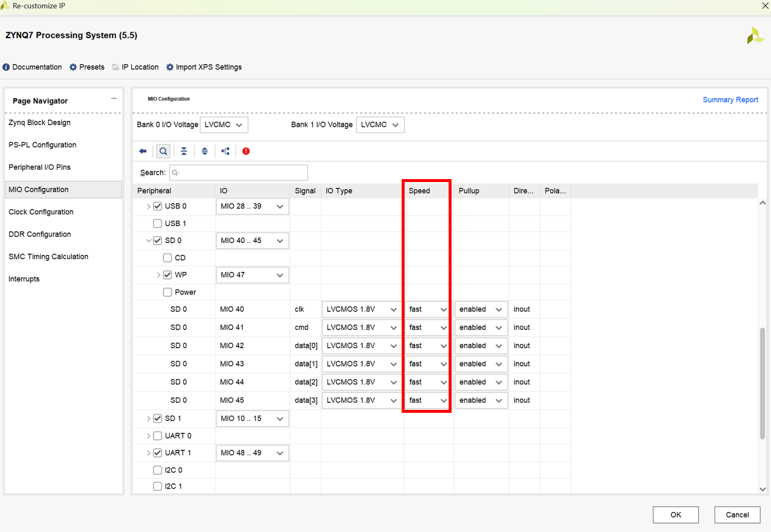The image size is (771, 532).
Task: Expand the UART 1 tree row
Action: point(148,453)
